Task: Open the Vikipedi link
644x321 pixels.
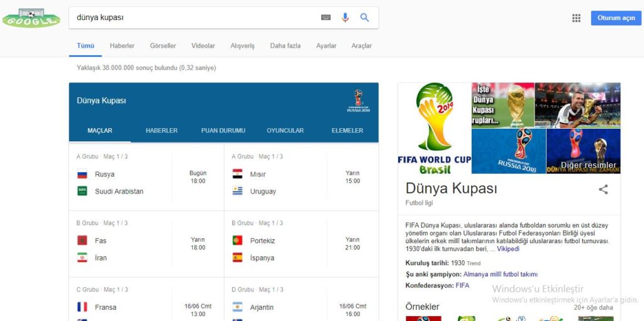Action: [508, 249]
